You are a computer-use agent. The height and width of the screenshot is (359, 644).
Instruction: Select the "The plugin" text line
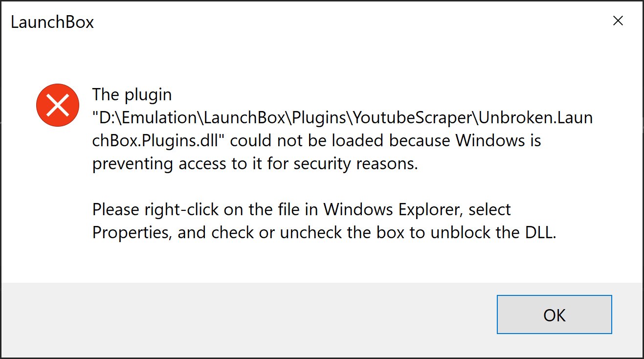[132, 94]
